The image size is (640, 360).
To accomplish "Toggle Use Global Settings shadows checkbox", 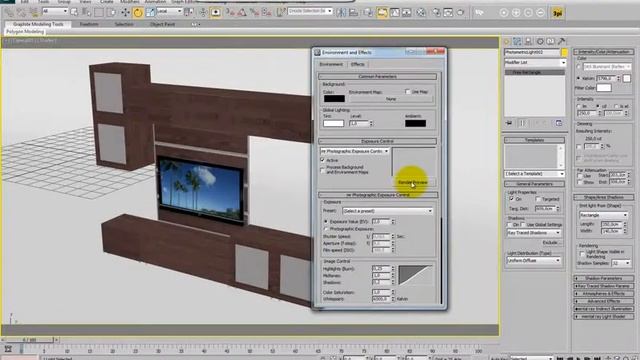I will pyautogui.click(x=523, y=224).
